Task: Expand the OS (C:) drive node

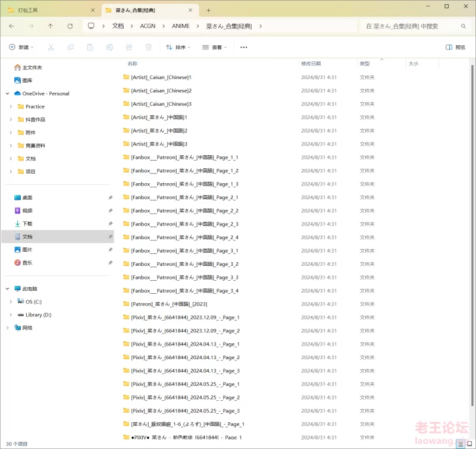Action: tap(11, 302)
